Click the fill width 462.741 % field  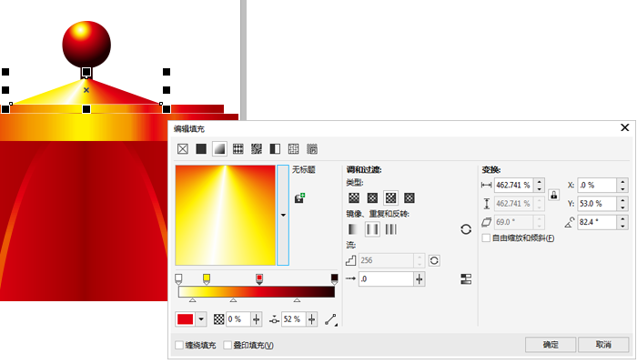pyautogui.click(x=514, y=186)
